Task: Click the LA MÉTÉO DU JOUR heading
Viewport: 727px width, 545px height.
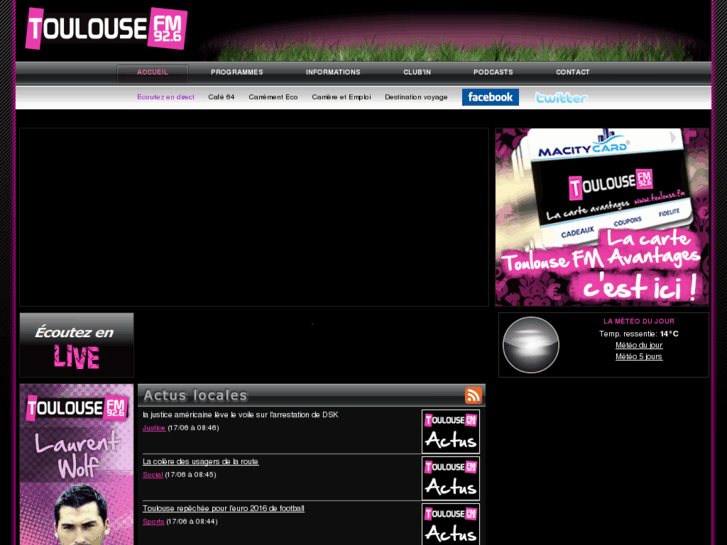Action: [x=638, y=321]
